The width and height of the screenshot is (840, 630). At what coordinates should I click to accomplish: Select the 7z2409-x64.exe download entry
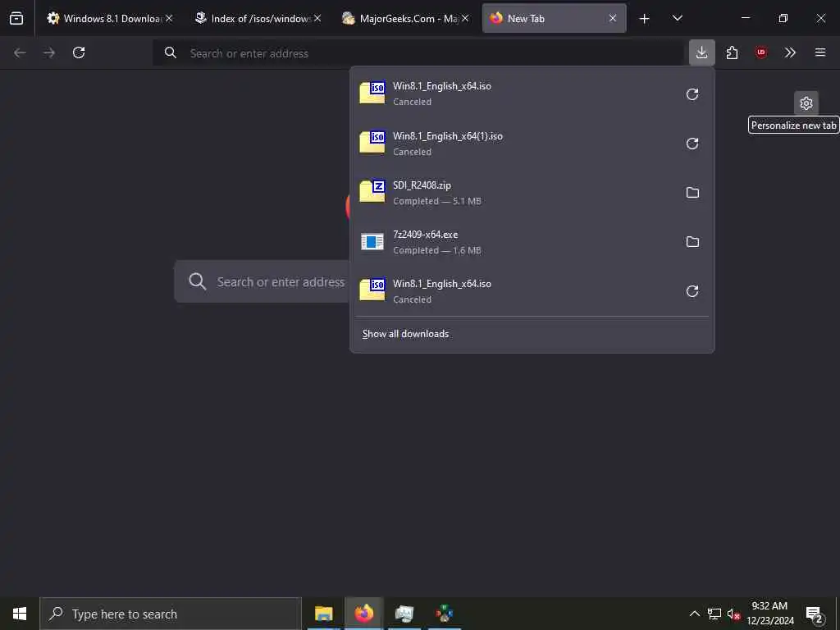tap(514, 242)
